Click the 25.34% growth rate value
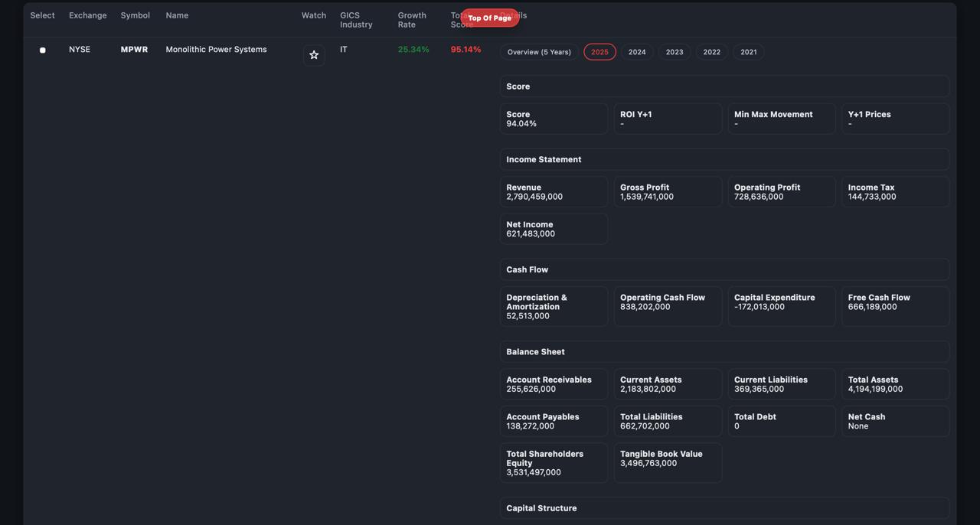This screenshot has width=980, height=525. pos(413,50)
